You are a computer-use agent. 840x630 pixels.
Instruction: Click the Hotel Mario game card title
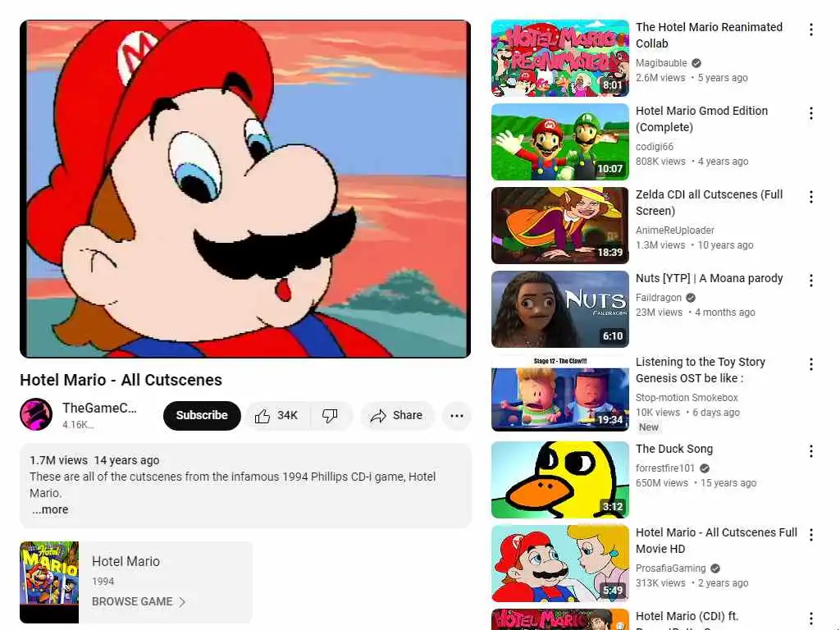[126, 561]
